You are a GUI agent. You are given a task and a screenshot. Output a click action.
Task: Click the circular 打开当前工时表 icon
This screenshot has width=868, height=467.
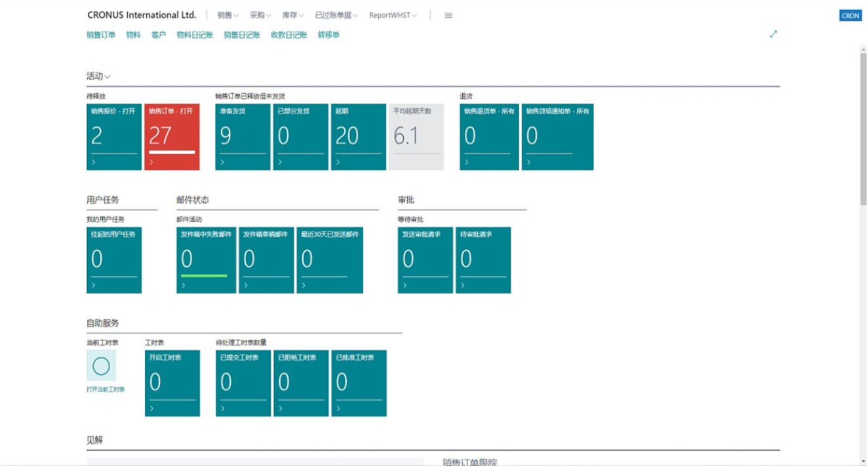click(x=100, y=367)
